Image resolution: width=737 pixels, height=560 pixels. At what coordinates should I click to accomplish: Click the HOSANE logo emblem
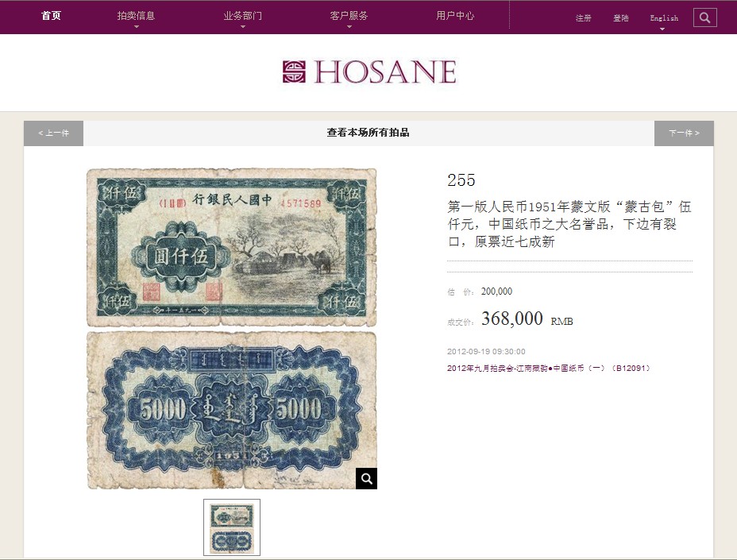(x=294, y=71)
